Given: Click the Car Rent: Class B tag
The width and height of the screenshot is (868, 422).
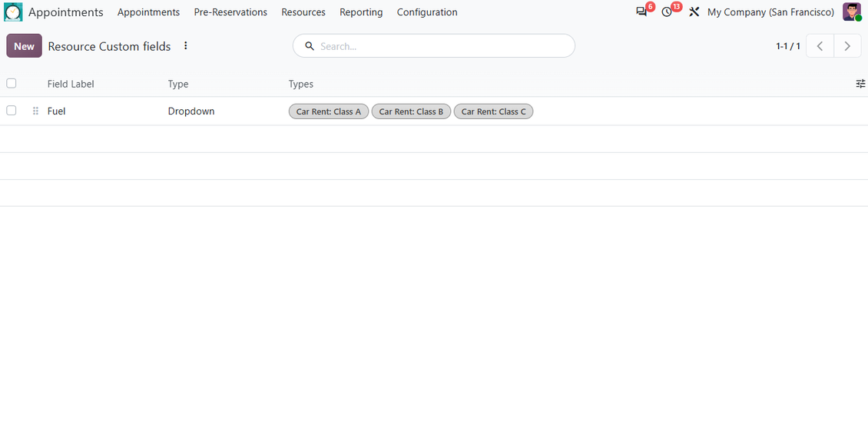Looking at the screenshot, I should click(411, 111).
